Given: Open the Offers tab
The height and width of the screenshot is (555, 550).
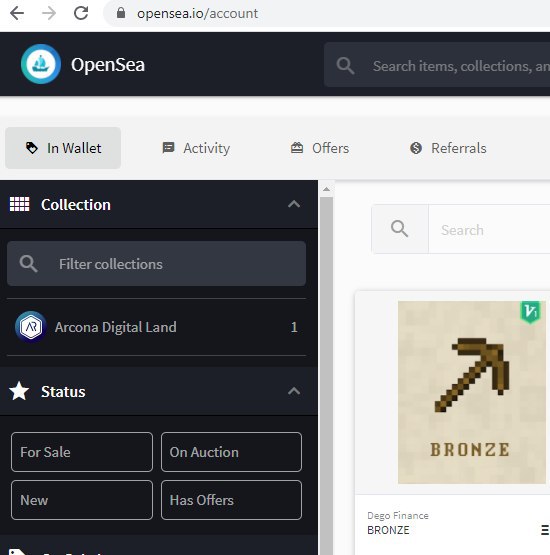Looking at the screenshot, I should (x=320, y=148).
